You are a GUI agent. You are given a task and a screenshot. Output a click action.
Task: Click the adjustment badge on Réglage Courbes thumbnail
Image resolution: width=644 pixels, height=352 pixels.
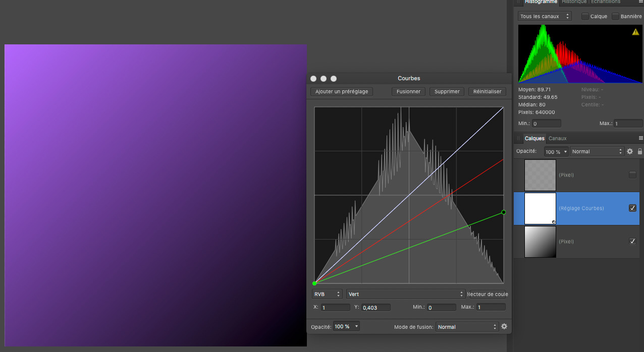(553, 222)
